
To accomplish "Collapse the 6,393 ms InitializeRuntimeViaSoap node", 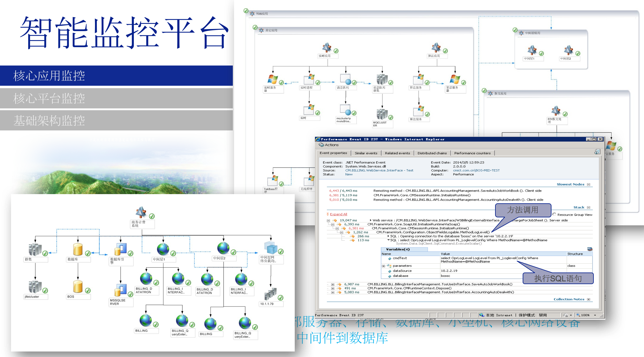I will pos(333,224).
